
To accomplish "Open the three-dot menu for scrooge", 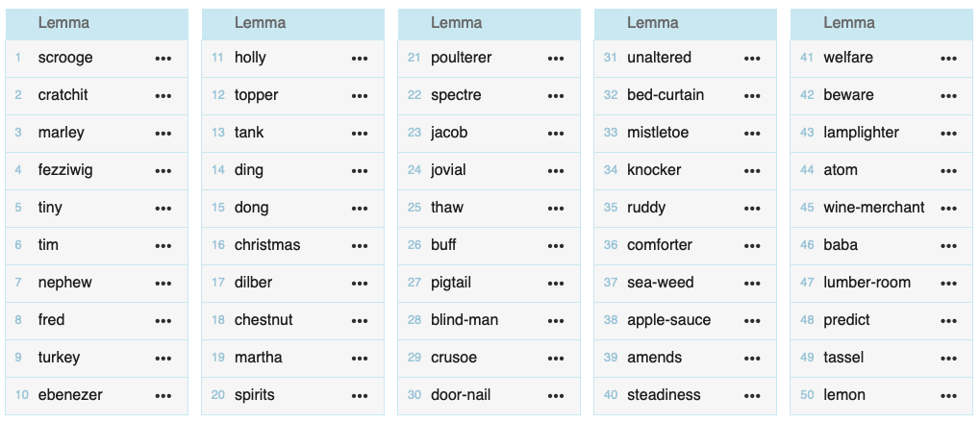I will pyautogui.click(x=163, y=58).
